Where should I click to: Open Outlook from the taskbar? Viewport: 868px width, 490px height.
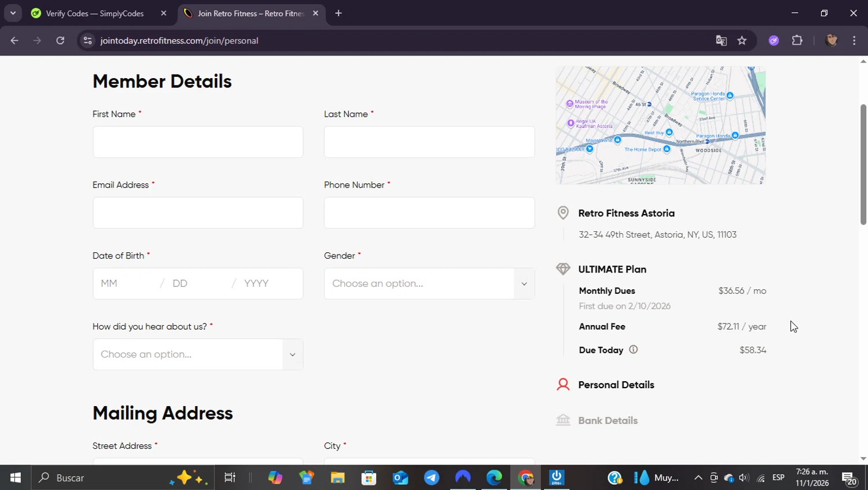(400, 478)
